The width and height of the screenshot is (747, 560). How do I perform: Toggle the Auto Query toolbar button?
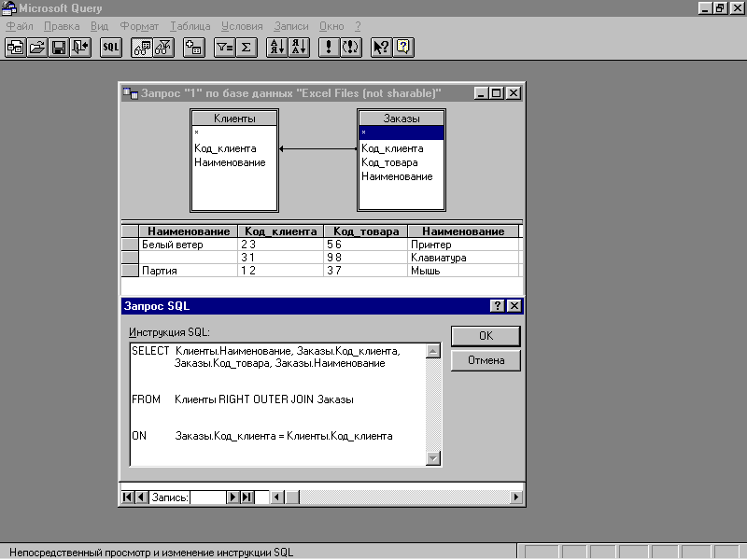click(x=351, y=48)
